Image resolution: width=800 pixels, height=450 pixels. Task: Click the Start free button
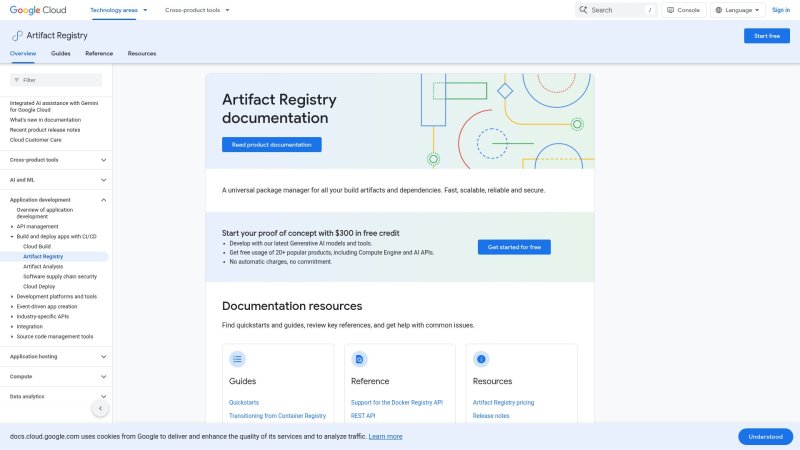coord(766,36)
